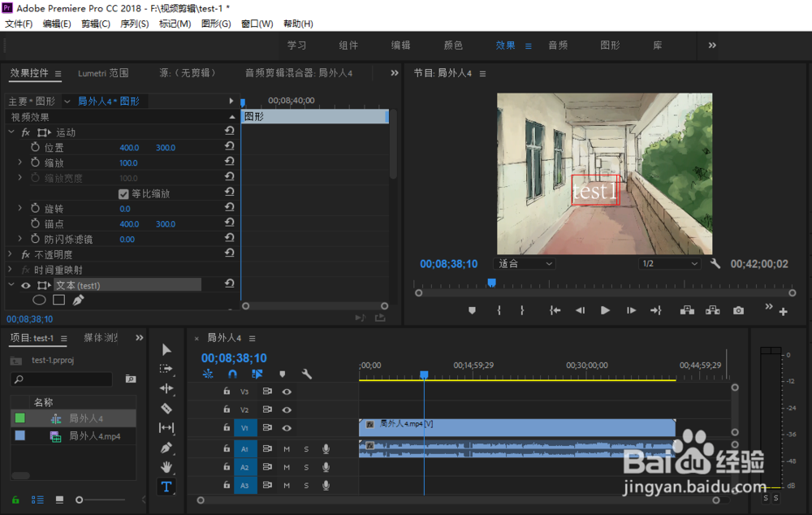Mark In point in program monitor
This screenshot has height=515, width=812.
499,310
